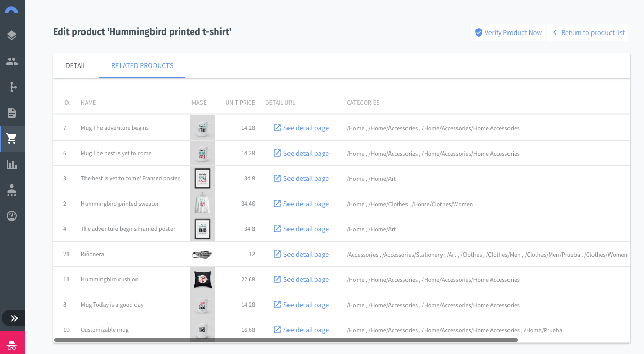Click the name 'Customizable mug'

point(105,330)
